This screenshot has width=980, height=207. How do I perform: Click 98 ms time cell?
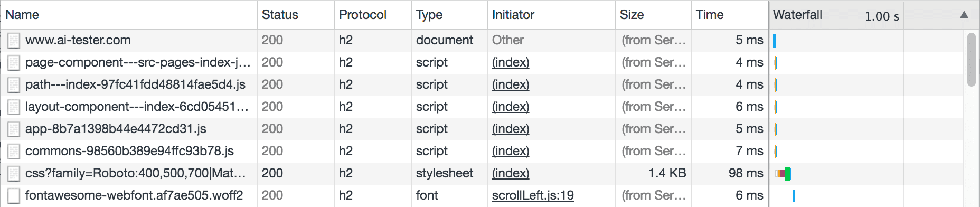746,173
